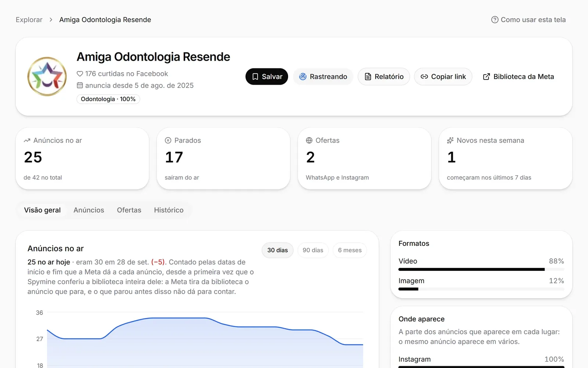Open the Parados stat card showing 17
Screen dimensions: 588x368
[x=223, y=159]
